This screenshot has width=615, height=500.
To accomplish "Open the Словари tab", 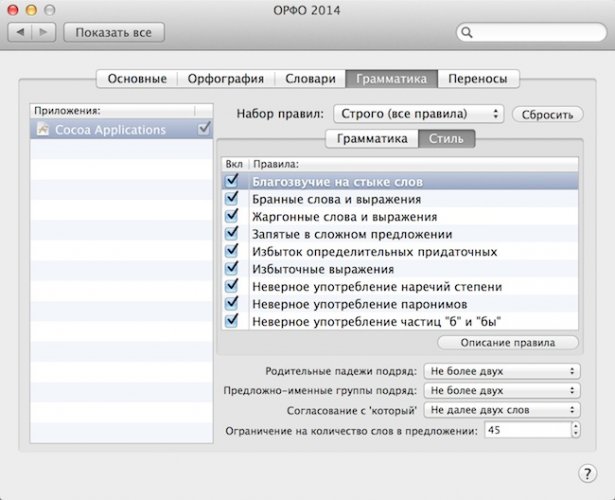I will click(310, 79).
